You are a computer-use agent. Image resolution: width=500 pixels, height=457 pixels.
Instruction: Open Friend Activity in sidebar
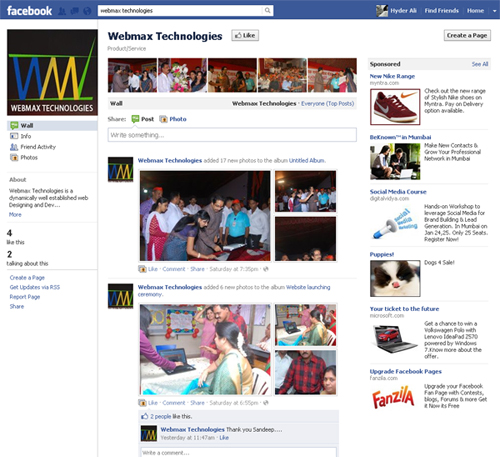[38, 147]
